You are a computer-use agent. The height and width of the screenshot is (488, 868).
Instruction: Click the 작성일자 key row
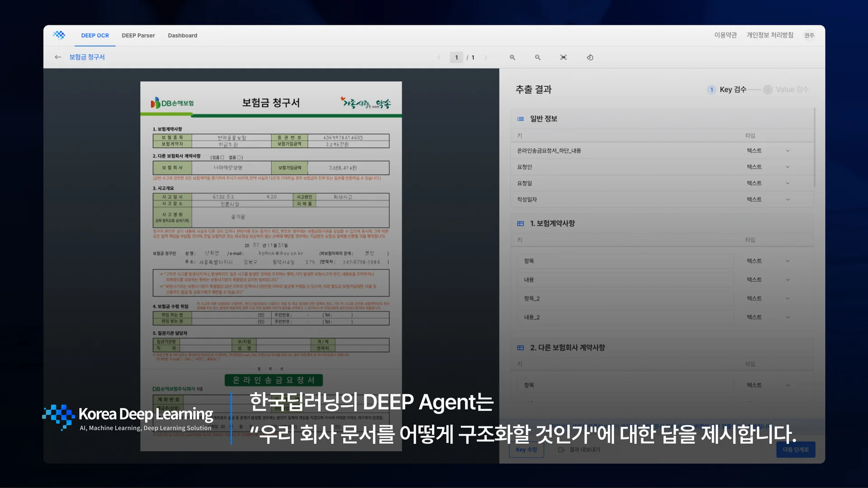coord(662,200)
